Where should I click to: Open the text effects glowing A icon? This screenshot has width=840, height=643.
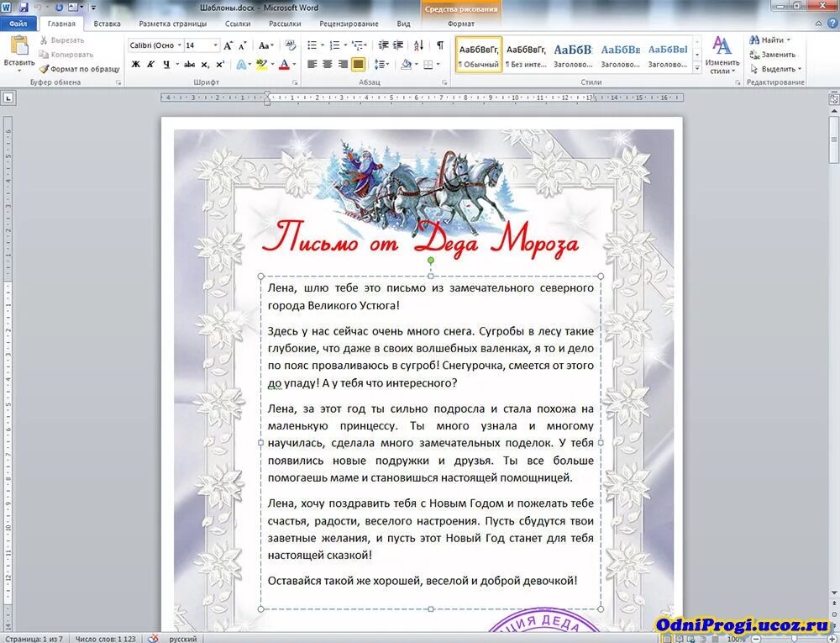242,64
